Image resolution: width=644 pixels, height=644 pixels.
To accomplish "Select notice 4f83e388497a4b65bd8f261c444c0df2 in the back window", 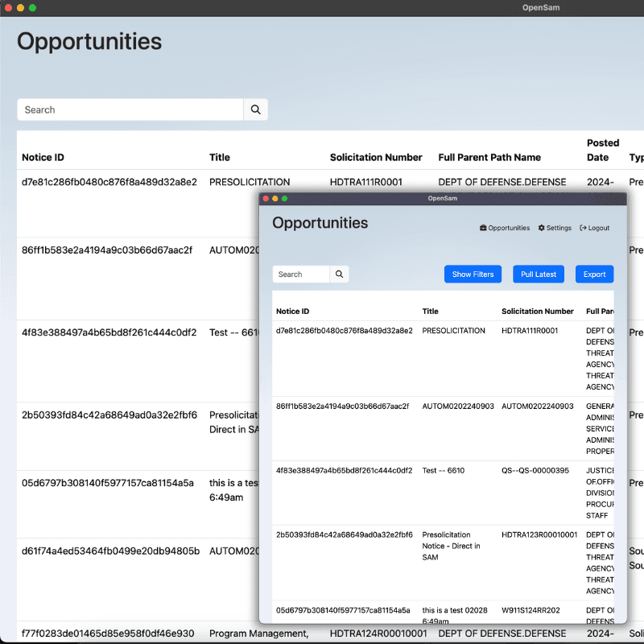I will [x=109, y=332].
